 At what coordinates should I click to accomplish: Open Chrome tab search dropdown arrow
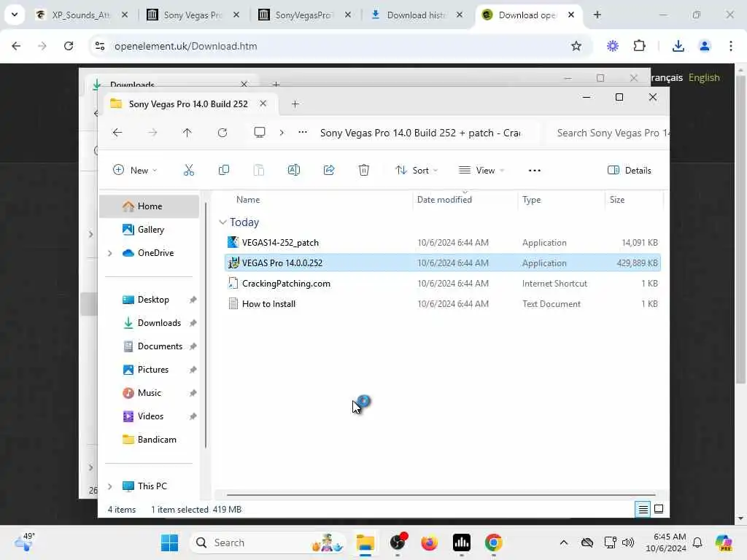click(15, 15)
